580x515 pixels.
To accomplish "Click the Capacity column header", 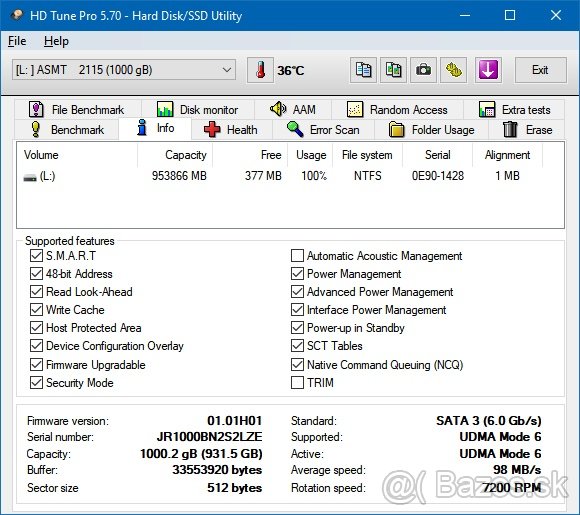I will coord(175,155).
